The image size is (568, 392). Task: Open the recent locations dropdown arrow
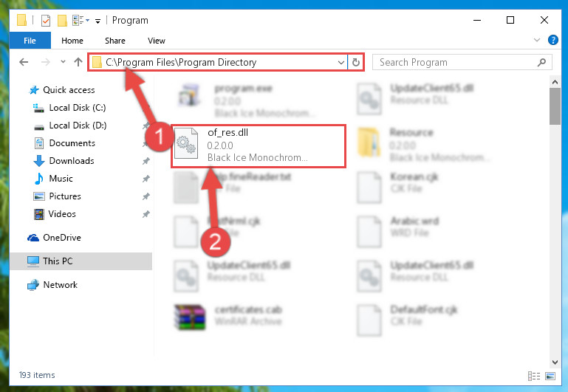click(63, 62)
